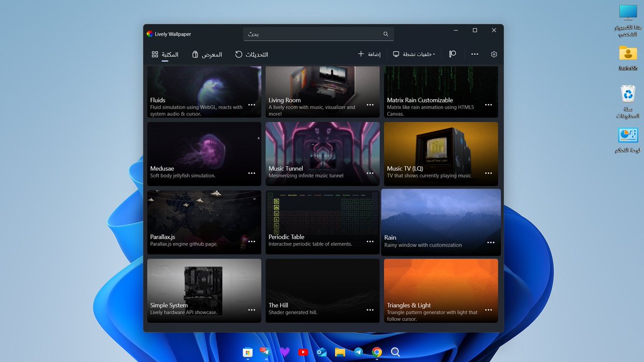This screenshot has width=644, height=362.
Task: Select the user folder desktop icon
Action: pyautogui.click(x=627, y=58)
